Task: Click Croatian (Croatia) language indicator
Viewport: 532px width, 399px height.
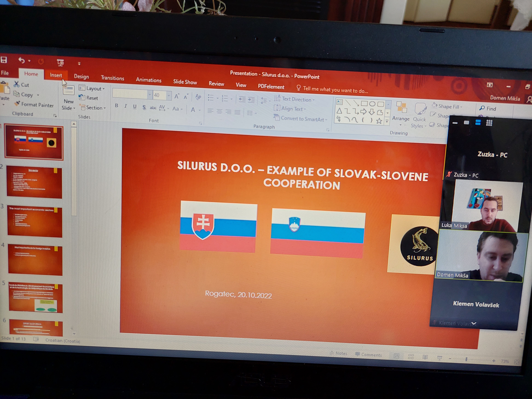Action: 63,341
